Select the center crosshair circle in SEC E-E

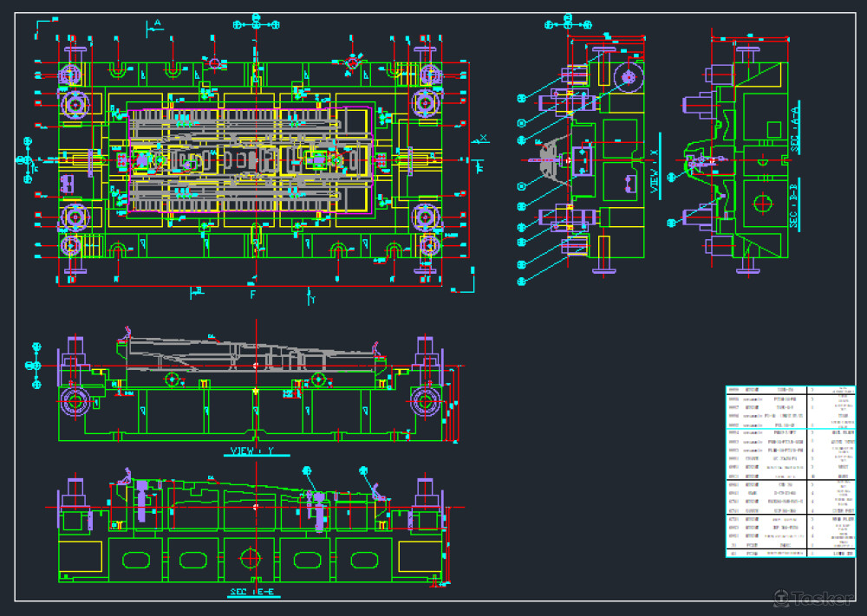point(252,556)
